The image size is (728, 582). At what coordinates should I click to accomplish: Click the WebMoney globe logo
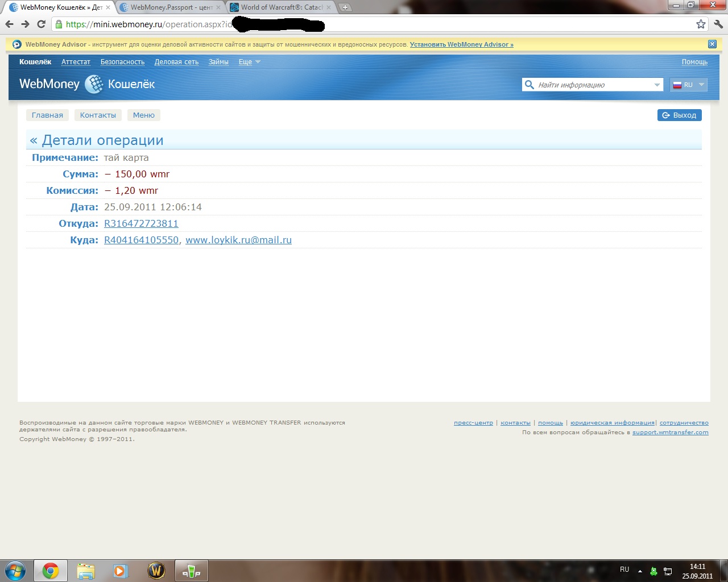pos(94,84)
